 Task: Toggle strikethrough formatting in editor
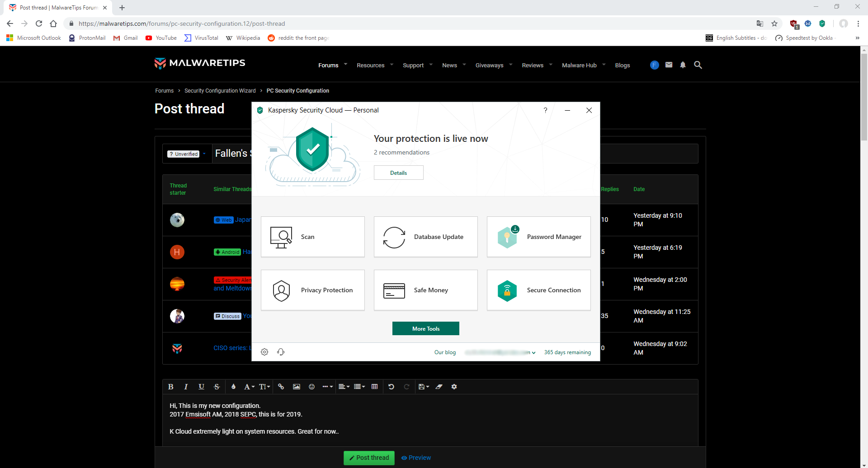pos(217,387)
